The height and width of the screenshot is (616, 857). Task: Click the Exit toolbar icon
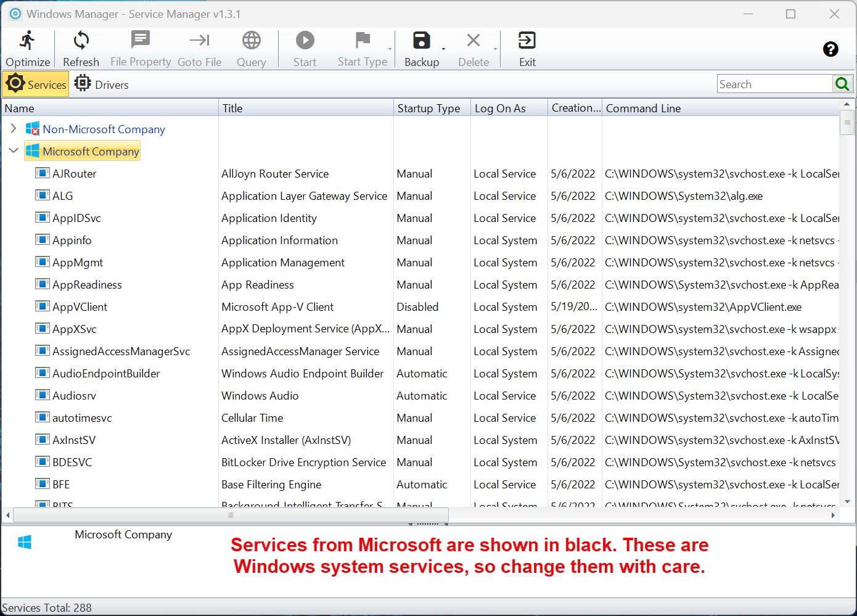[x=527, y=41]
